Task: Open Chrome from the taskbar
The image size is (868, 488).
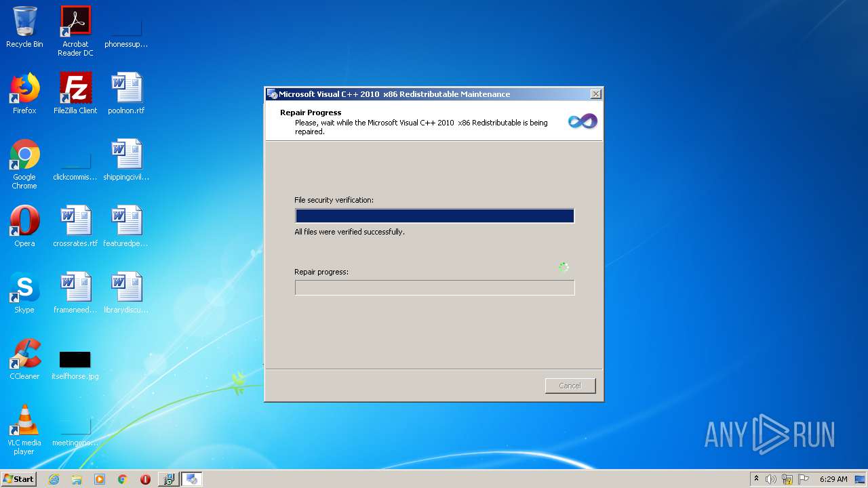Action: (x=123, y=479)
